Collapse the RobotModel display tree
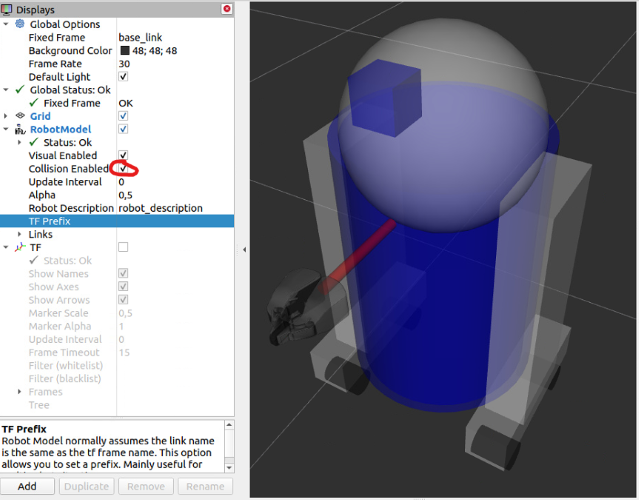The width and height of the screenshot is (639, 500). click(x=7, y=129)
